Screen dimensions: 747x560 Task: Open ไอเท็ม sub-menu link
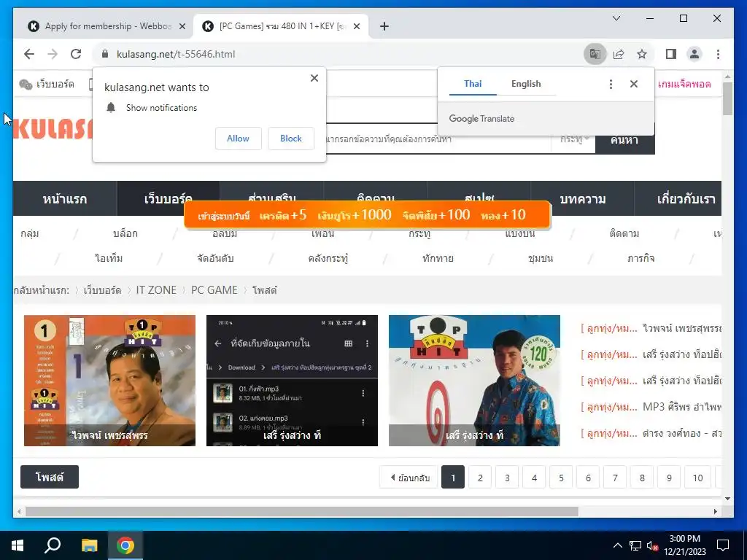[109, 258]
